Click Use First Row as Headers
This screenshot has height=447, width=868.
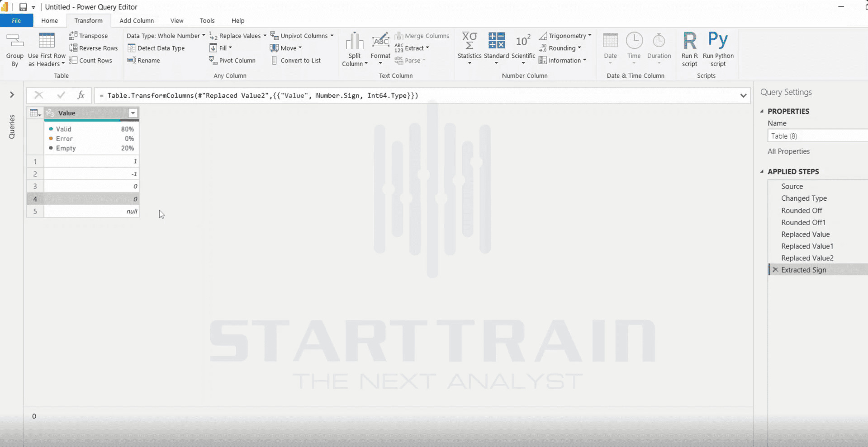47,50
